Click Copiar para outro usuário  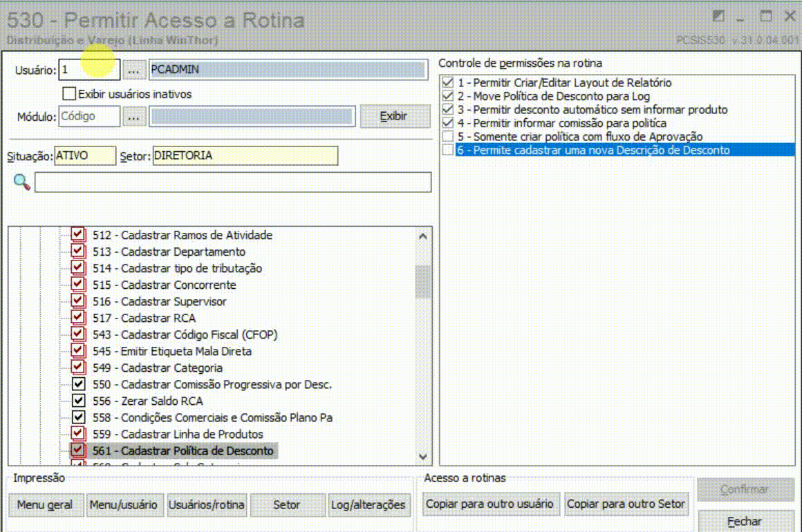pyautogui.click(x=490, y=504)
